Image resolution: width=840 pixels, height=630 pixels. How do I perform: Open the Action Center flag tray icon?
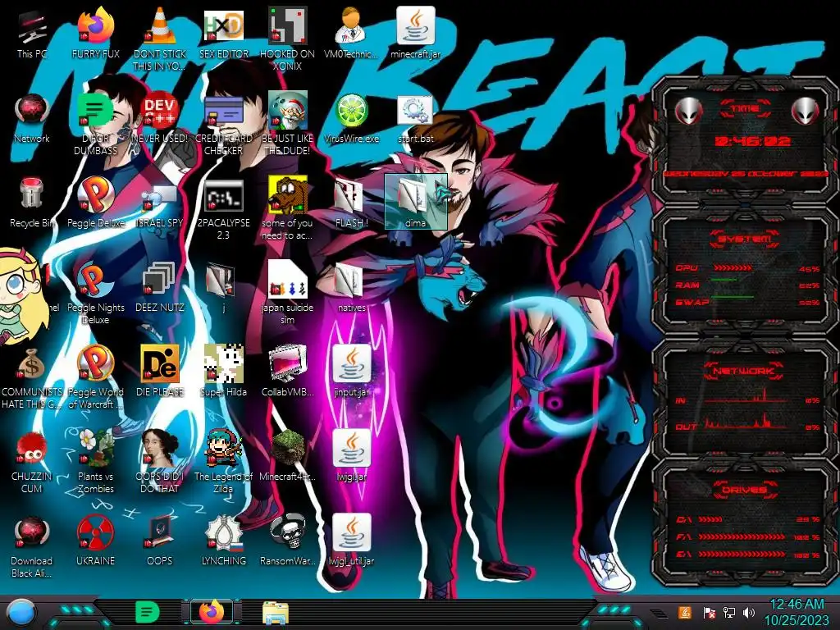(x=710, y=612)
